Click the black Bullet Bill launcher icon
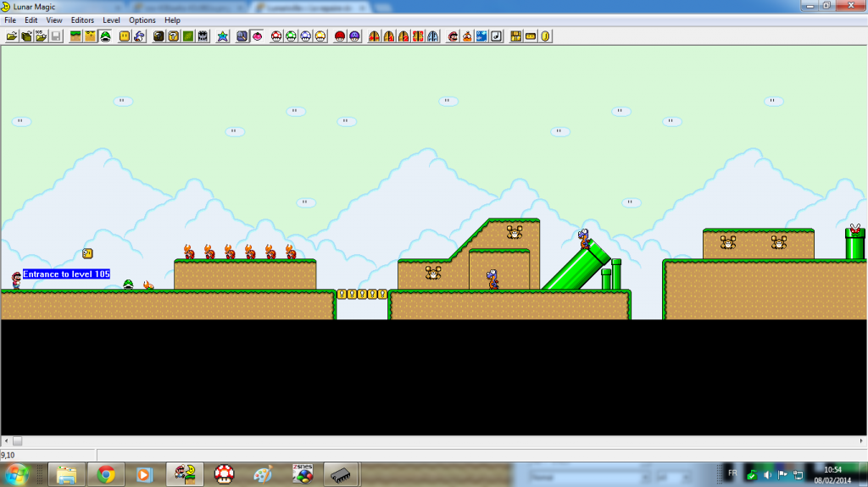Viewport: 868px width, 487px height. (159, 36)
